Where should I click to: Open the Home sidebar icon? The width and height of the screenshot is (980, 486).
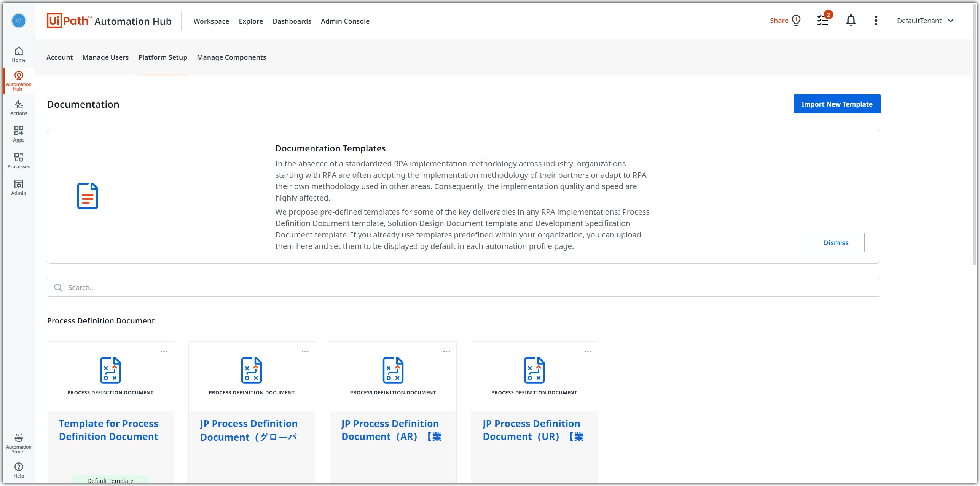coord(19,54)
